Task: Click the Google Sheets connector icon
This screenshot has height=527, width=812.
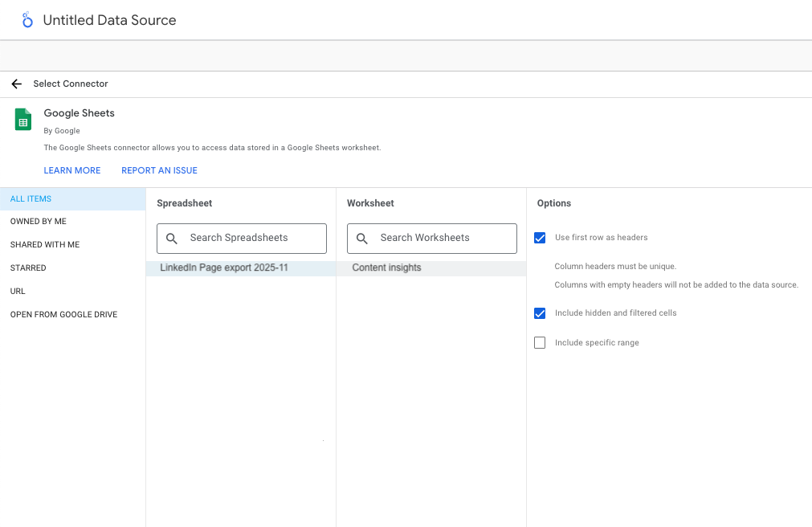Action: pyautogui.click(x=22, y=119)
